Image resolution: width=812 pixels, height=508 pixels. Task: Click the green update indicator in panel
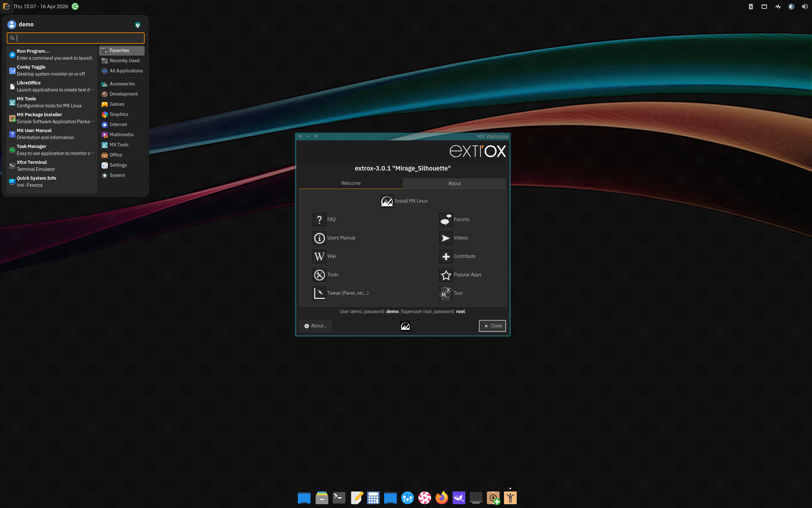[x=75, y=6]
